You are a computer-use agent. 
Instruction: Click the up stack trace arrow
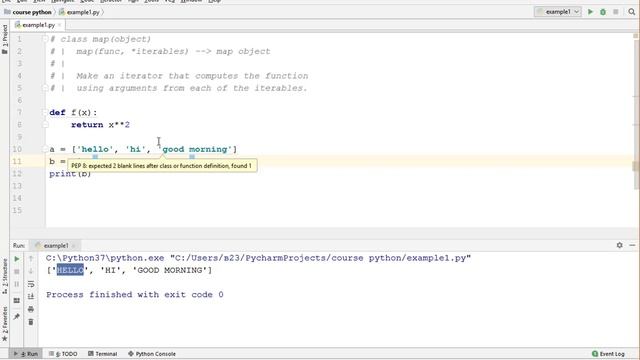31,259
